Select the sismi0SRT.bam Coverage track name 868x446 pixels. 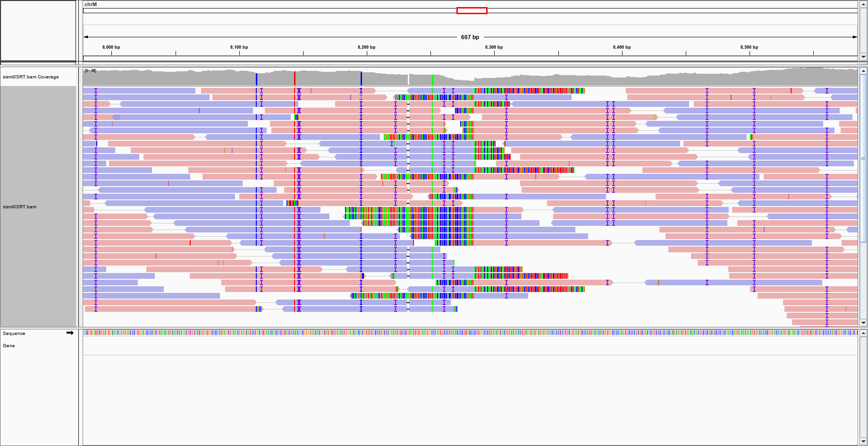[31, 77]
